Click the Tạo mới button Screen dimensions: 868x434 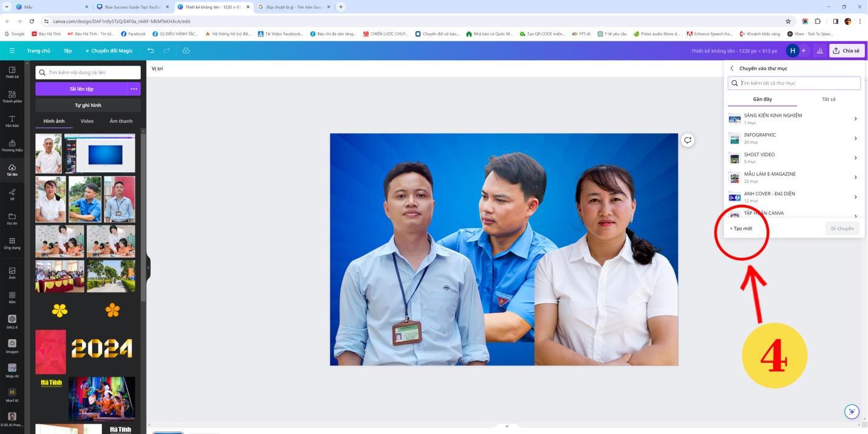742,229
